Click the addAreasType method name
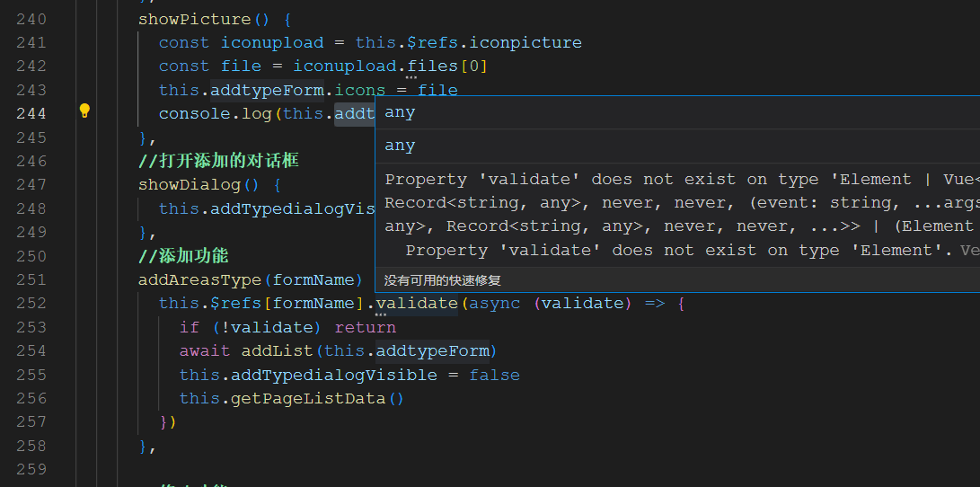Screen dimensions: 980x487 199,279
